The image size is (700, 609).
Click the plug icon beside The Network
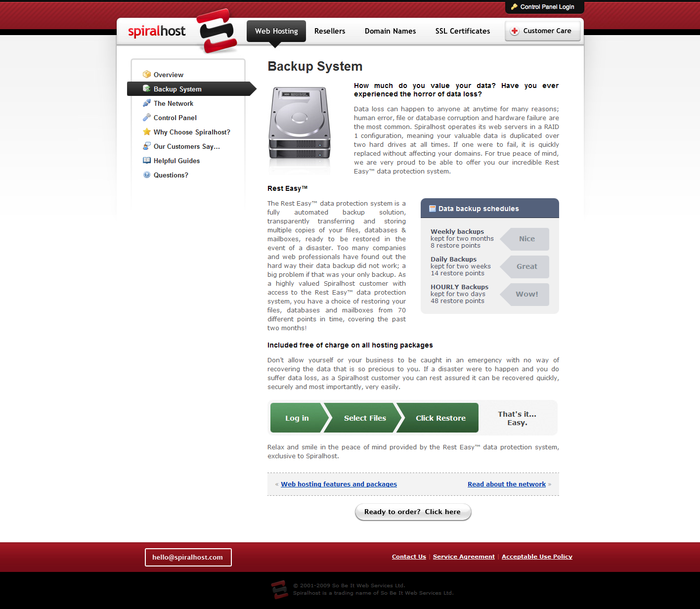147,103
